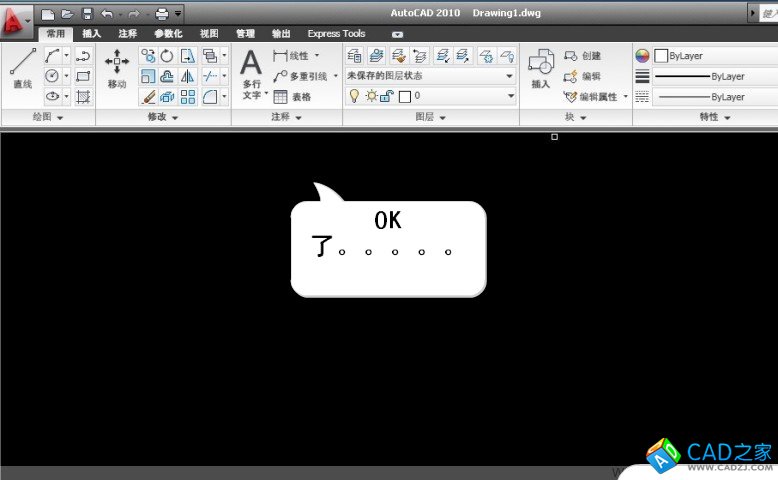778x480 pixels.
Task: Click the Layer Previous icon
Action: tap(420, 56)
